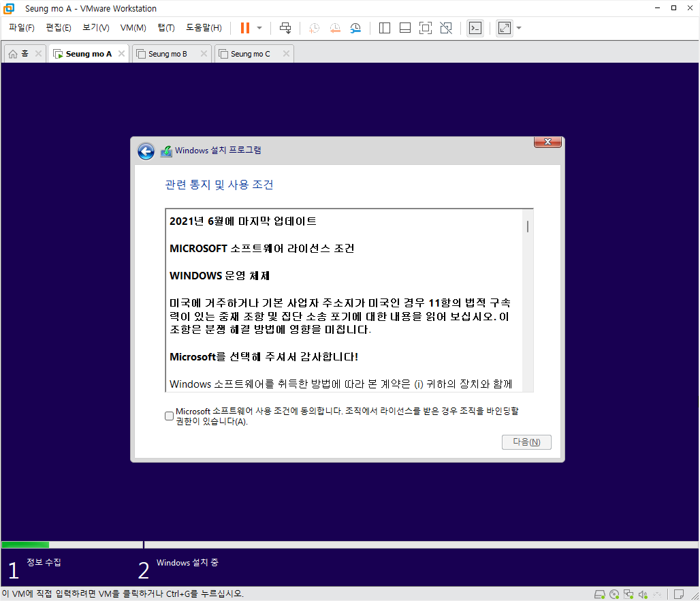
Task: Open the 파일(F) menu
Action: click(x=21, y=28)
